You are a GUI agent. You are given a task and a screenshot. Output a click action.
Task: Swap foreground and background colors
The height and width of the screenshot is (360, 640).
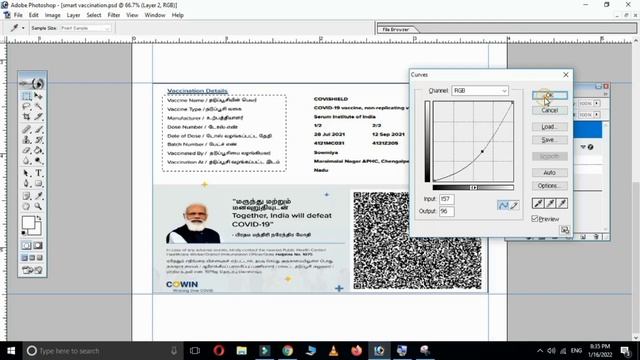[x=39, y=219]
